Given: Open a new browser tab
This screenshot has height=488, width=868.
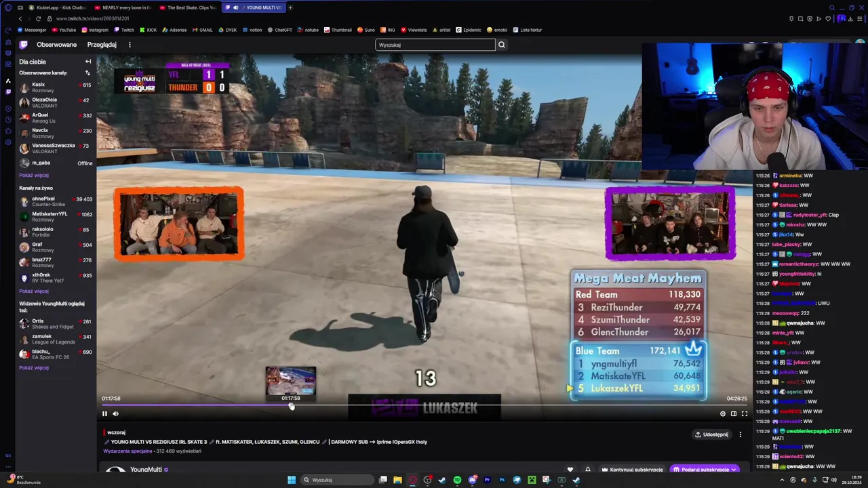Looking at the screenshot, I should (290, 7).
